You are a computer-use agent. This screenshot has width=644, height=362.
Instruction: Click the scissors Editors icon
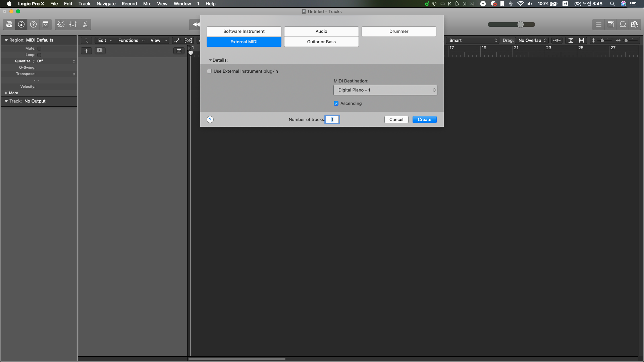(85, 24)
